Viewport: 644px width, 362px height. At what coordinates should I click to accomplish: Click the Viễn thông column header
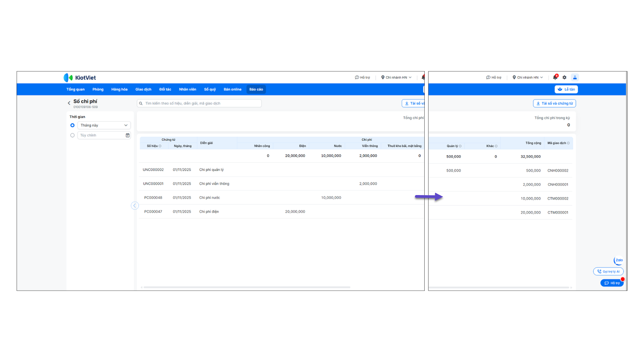(x=370, y=146)
